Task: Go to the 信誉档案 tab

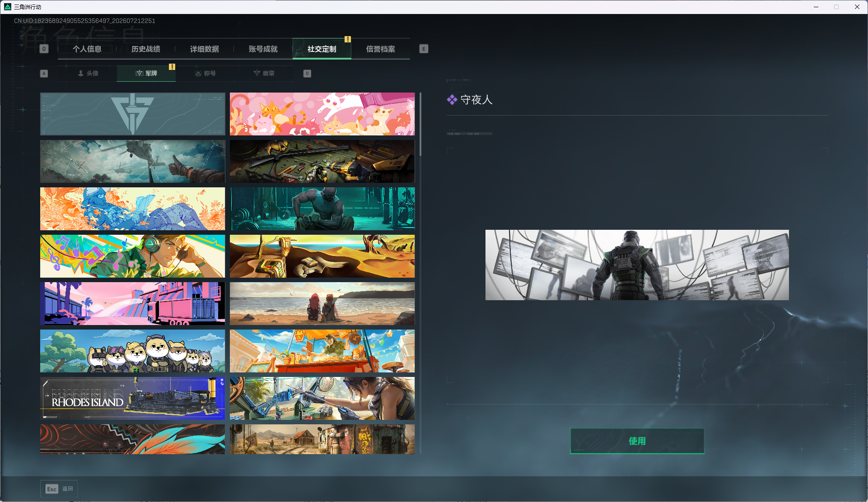Action: (381, 49)
